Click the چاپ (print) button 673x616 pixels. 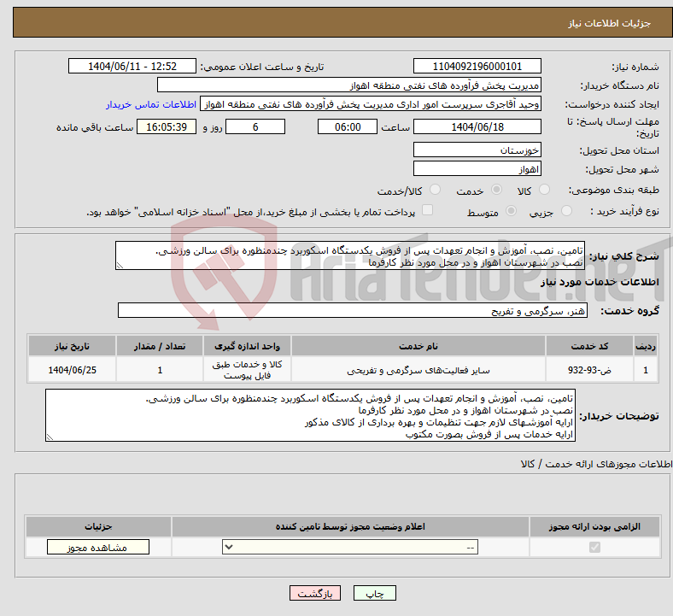(374, 593)
